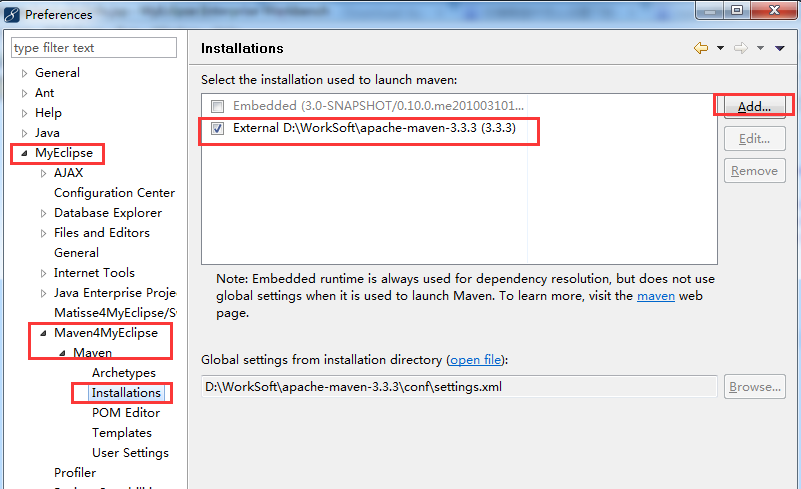Open the maven web page link
This screenshot has width=801, height=489.
pos(656,296)
